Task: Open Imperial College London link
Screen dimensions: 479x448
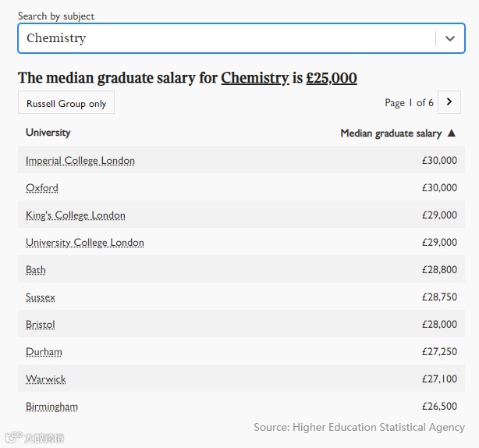Action: pyautogui.click(x=80, y=161)
